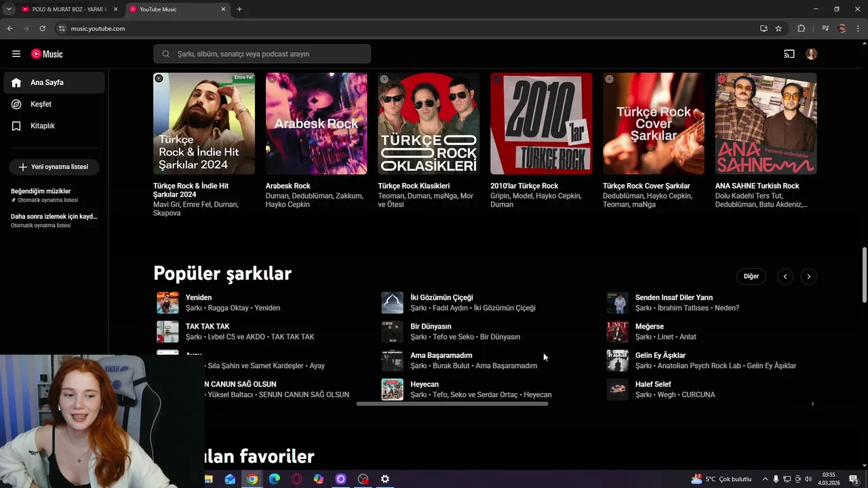Click the install app icon in address bar
This screenshot has width=868, height=488.
pyautogui.click(x=764, y=28)
